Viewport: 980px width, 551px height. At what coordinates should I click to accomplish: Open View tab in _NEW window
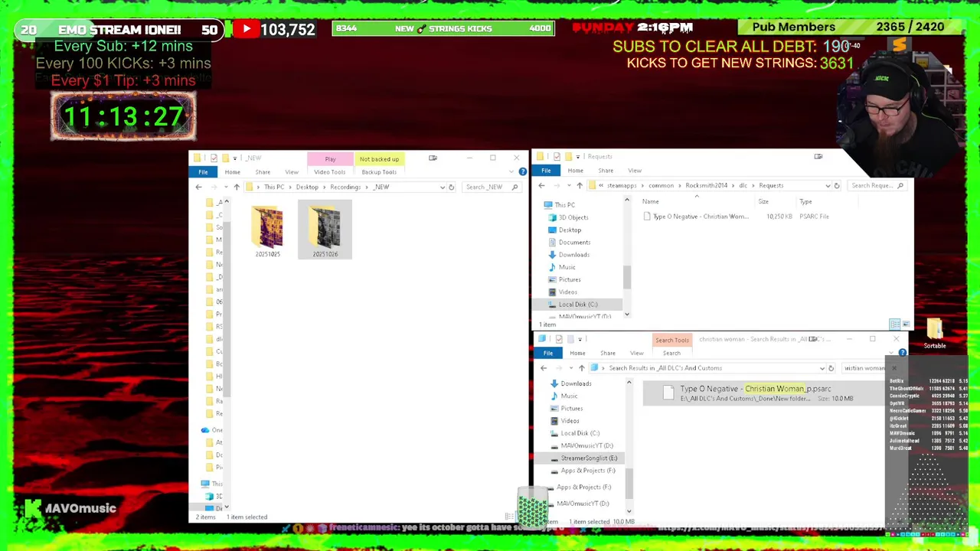click(292, 172)
